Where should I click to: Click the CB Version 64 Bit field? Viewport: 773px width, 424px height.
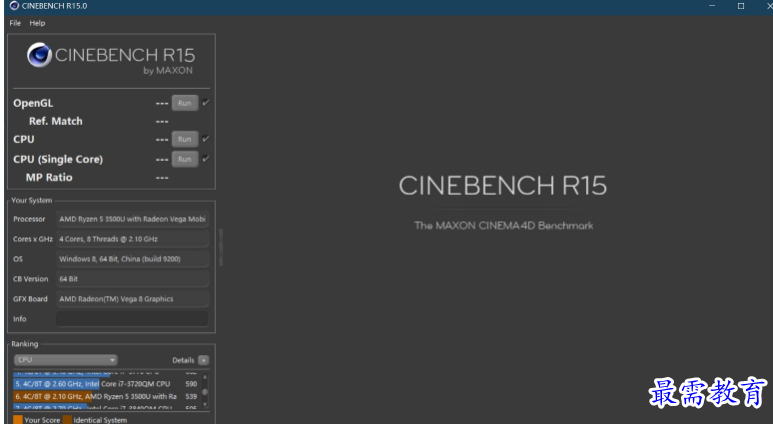132,279
